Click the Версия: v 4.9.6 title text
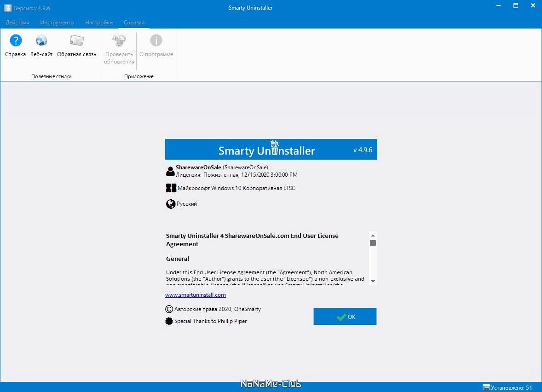Viewport: 542px width, 392px height. point(32,8)
